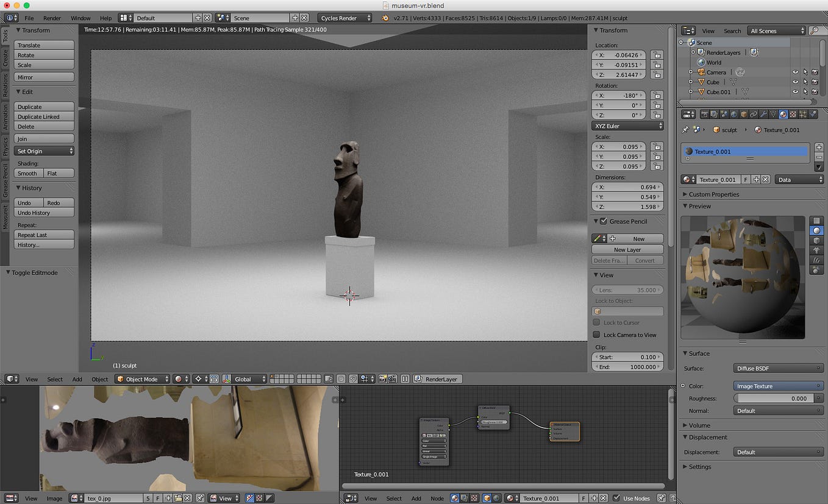Toggle Use Nodes checkbox

point(616,499)
